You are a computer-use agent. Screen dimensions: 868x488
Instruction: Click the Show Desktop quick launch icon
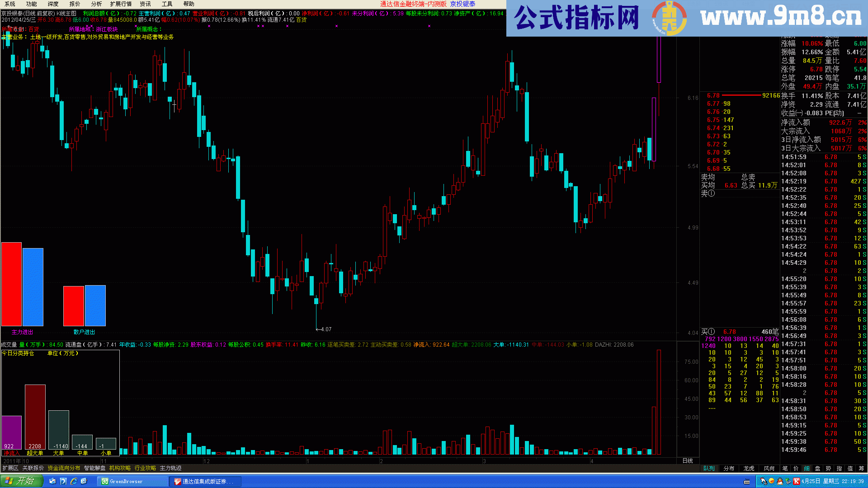[52, 482]
